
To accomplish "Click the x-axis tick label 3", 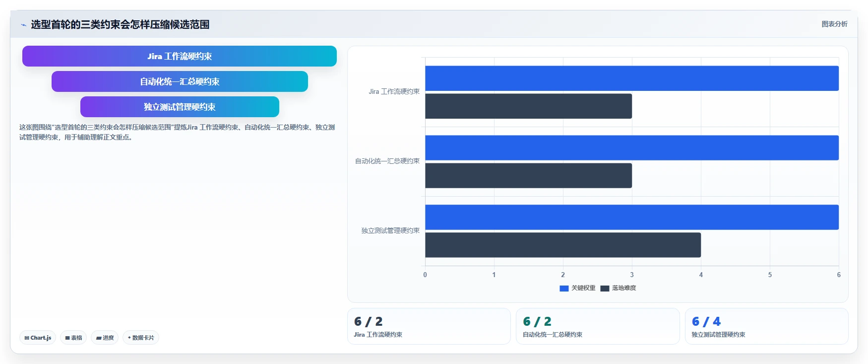I will coord(632,275).
